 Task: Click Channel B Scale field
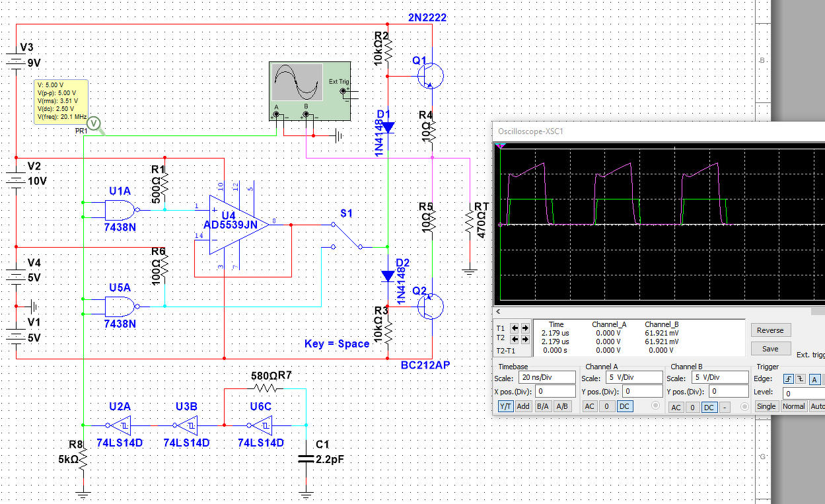pyautogui.click(x=719, y=378)
